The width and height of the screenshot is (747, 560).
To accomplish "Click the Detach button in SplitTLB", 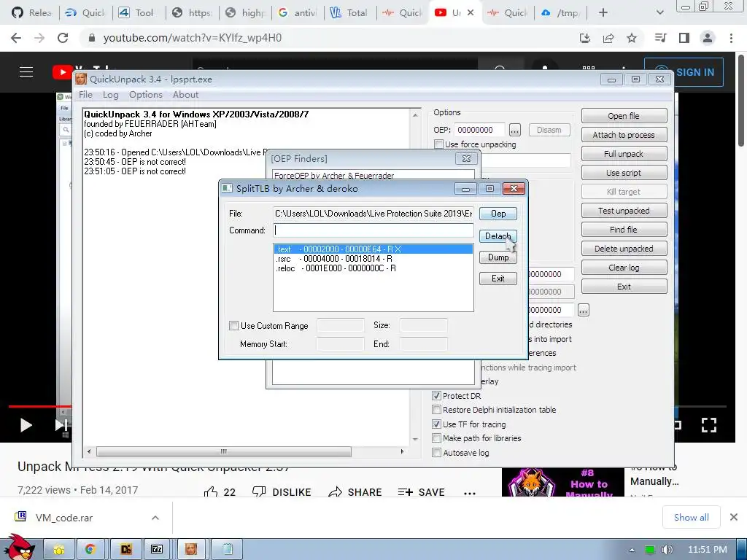I will pos(498,236).
